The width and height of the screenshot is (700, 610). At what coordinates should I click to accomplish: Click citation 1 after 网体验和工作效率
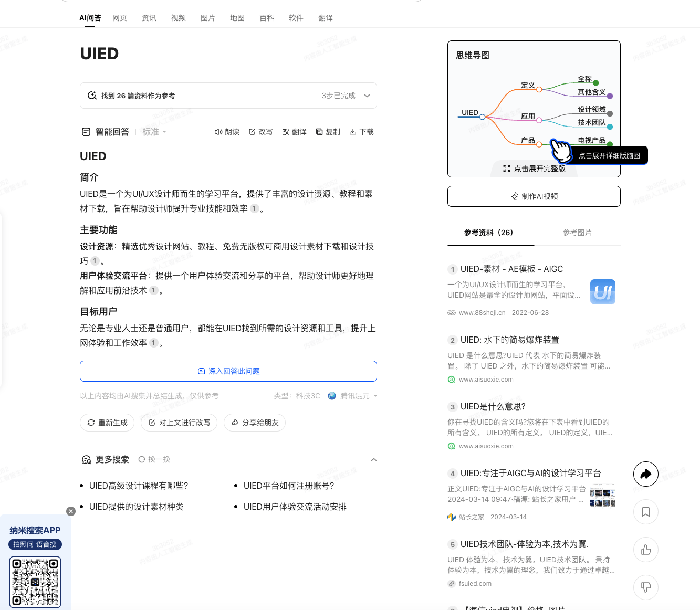[x=154, y=343]
